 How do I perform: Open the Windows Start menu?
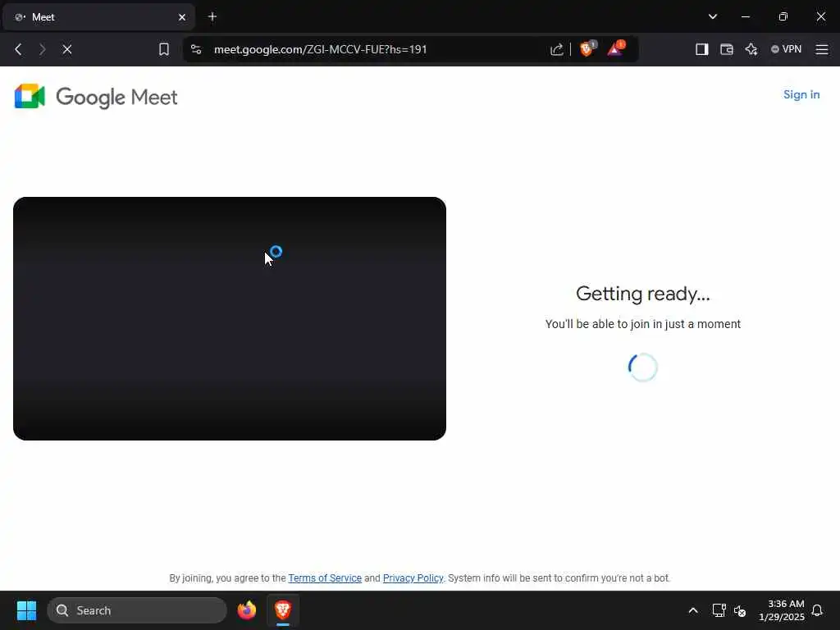pyautogui.click(x=26, y=610)
